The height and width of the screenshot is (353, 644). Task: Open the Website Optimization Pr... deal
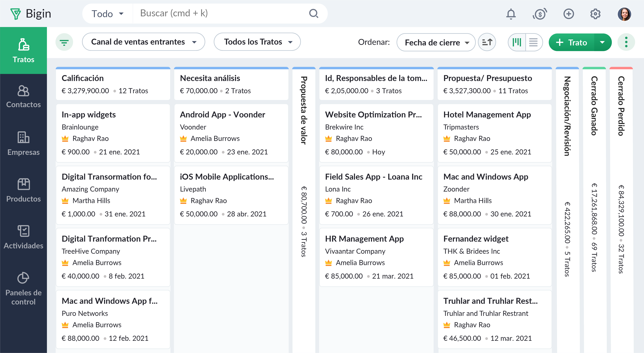(376, 133)
